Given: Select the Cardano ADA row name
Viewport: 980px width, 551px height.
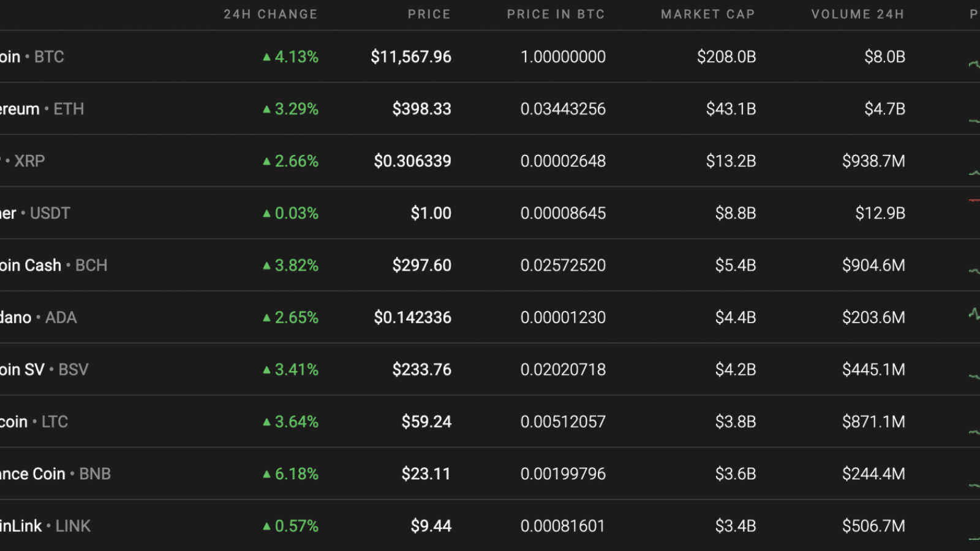Looking at the screenshot, I should pyautogui.click(x=38, y=317).
